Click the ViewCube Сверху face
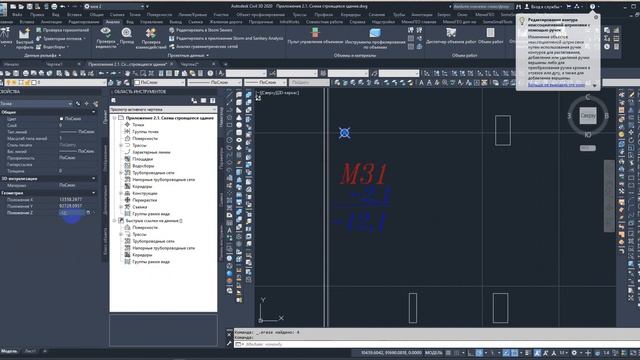Image resolution: width=640 pixels, height=360 pixels. click(x=588, y=116)
